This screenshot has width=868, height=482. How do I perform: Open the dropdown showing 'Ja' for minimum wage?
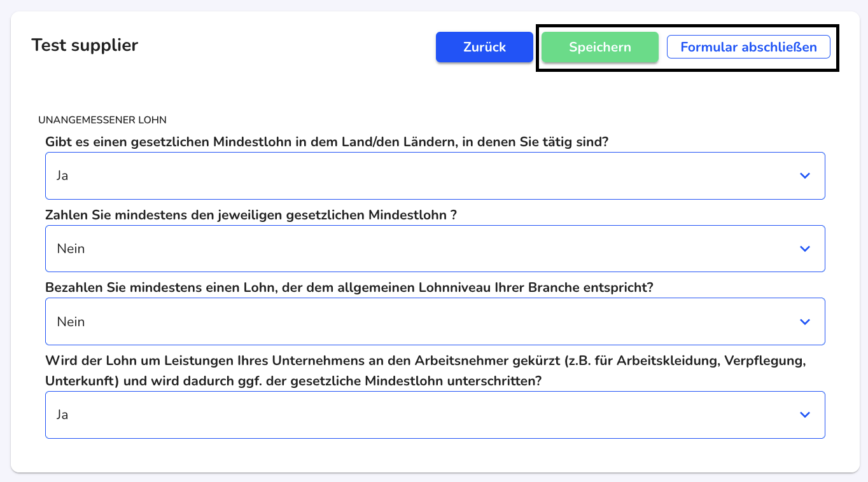coord(435,176)
